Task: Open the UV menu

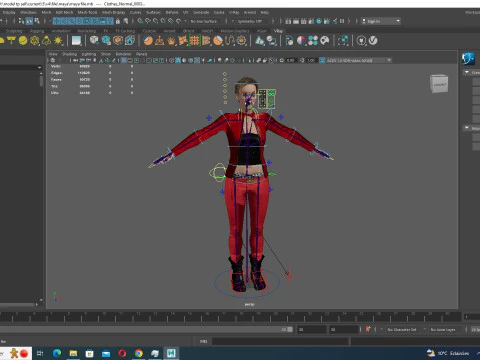Action: click(x=185, y=12)
